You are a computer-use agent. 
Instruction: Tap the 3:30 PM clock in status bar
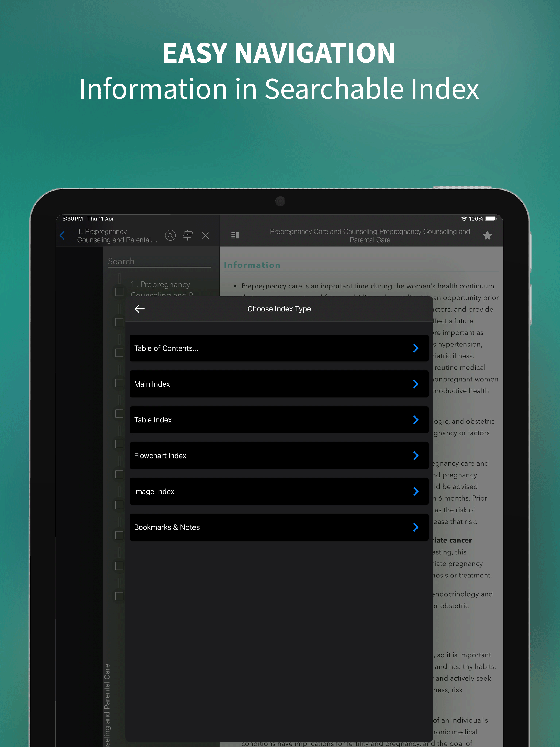[x=73, y=219]
